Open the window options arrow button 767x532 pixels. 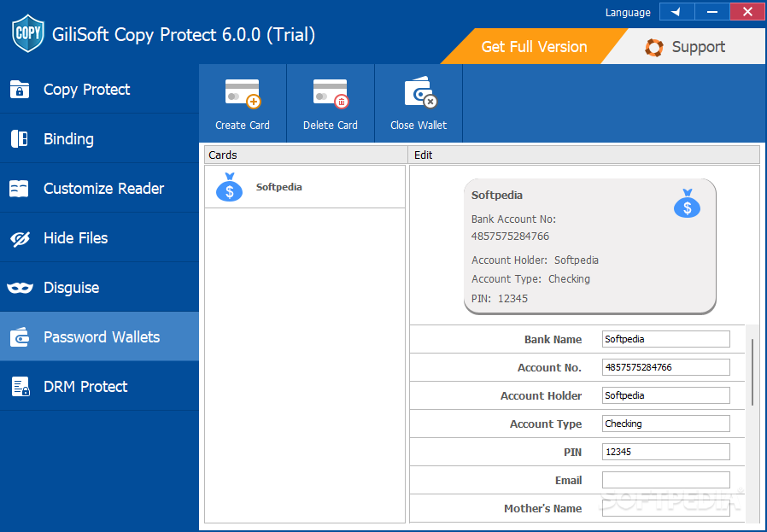pos(676,12)
